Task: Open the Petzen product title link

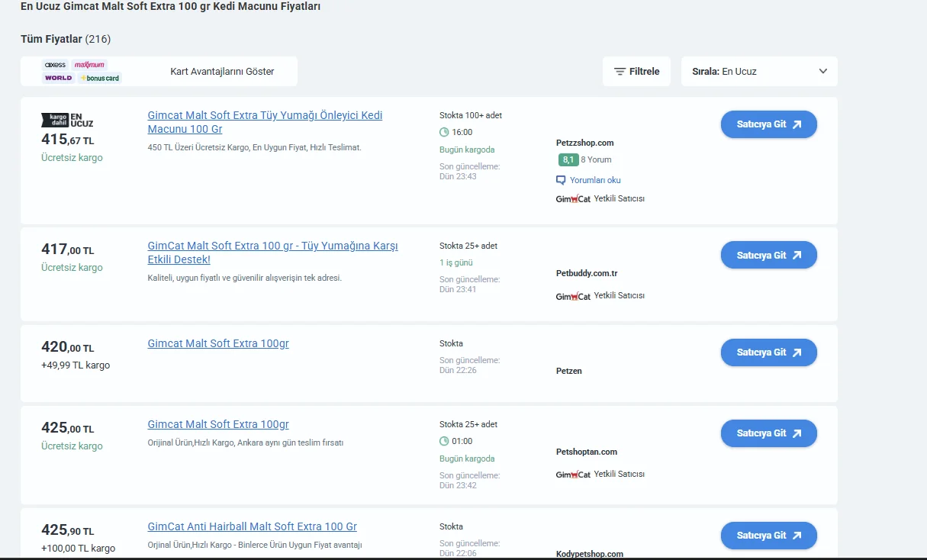Action: coord(218,343)
